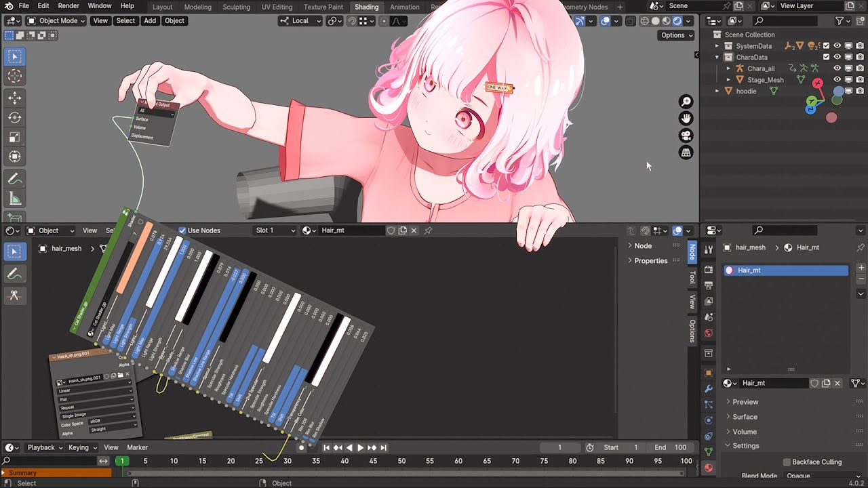
Task: Disable CharaData in renders via its camera icon
Action: (860, 57)
